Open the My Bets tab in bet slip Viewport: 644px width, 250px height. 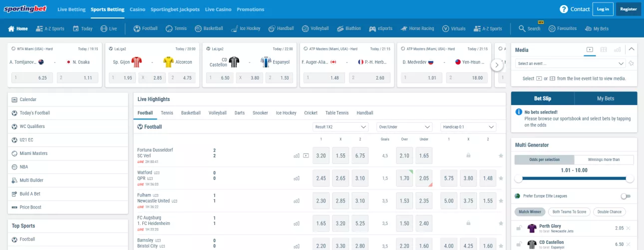(606, 98)
